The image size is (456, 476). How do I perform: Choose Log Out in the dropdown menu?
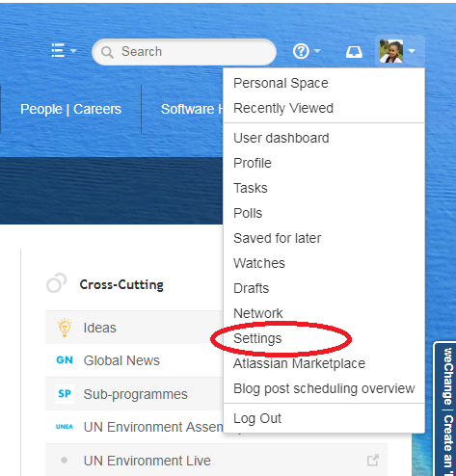[x=257, y=418]
